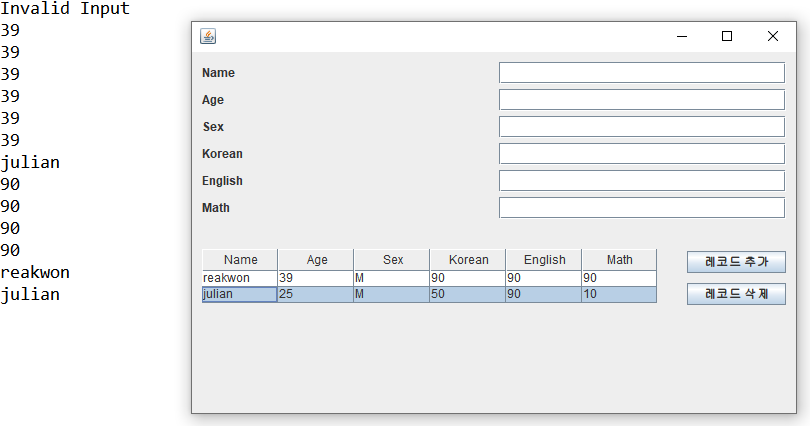The width and height of the screenshot is (810, 426).
Task: Click Invalid Input console line
Action: coord(65,8)
